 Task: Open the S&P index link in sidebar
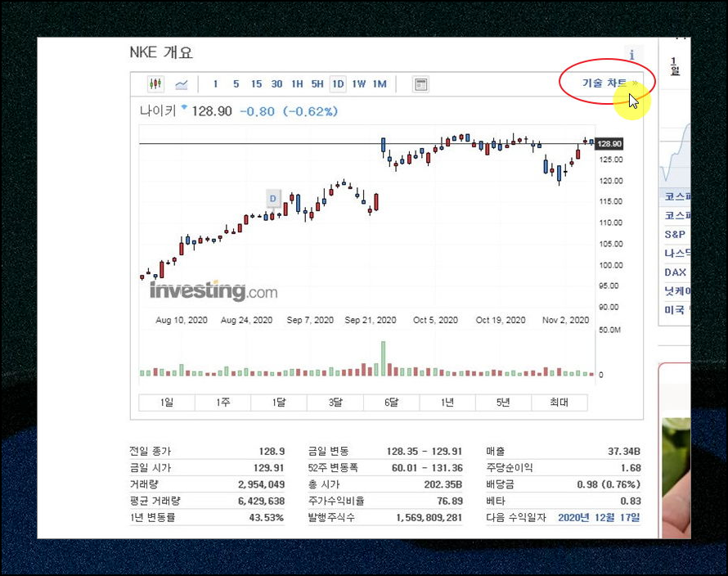click(x=675, y=235)
